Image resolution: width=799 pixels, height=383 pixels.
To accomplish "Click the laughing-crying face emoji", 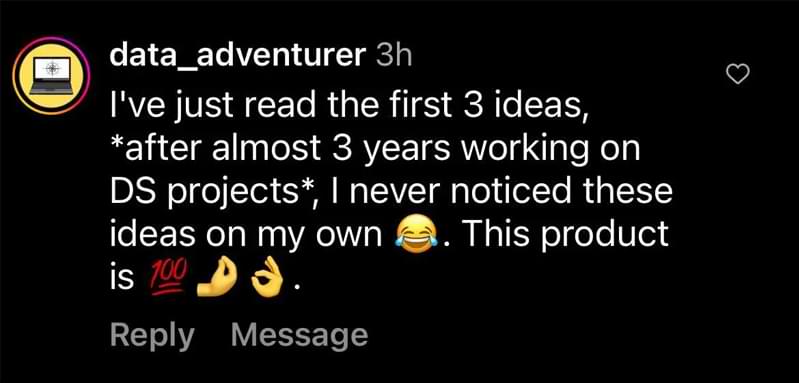I will (417, 236).
